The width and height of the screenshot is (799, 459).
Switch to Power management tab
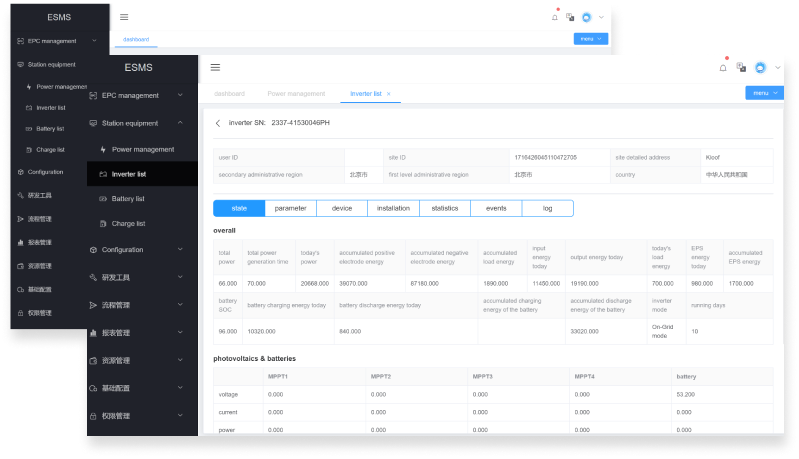pyautogui.click(x=296, y=94)
